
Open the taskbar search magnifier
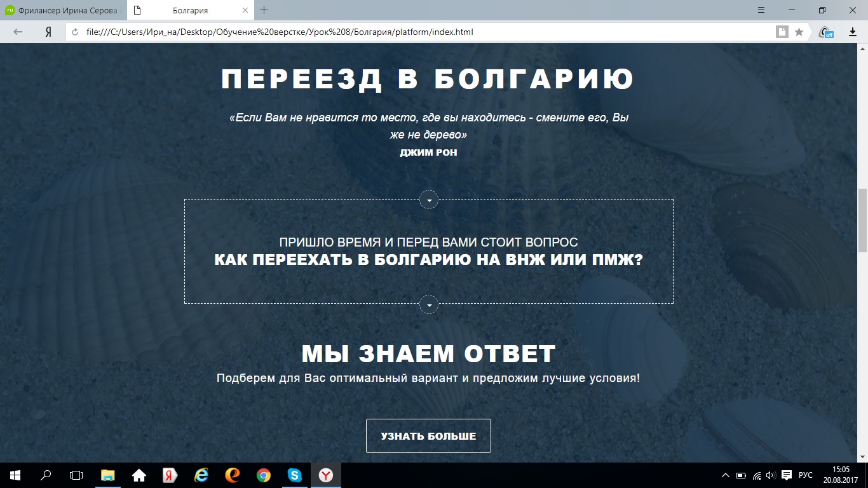[x=46, y=475]
